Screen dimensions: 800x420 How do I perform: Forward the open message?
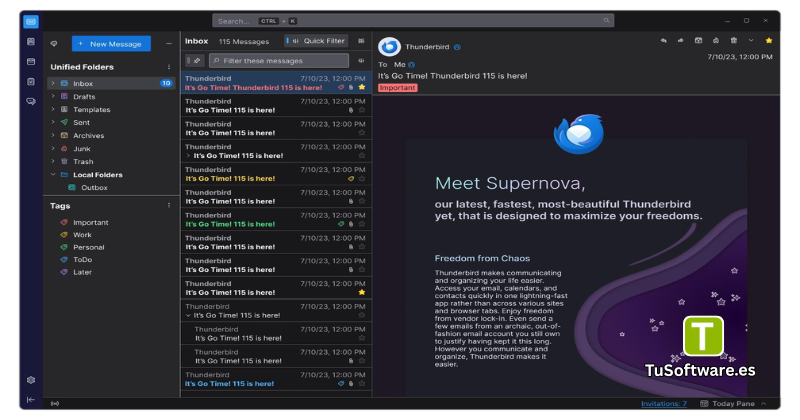[681, 40]
